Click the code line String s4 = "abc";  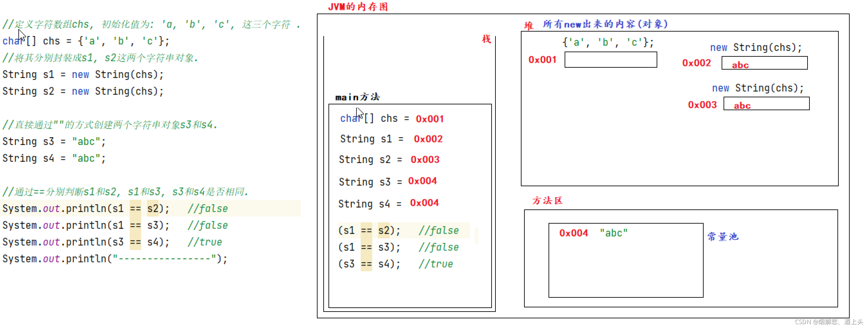pyautogui.click(x=54, y=159)
